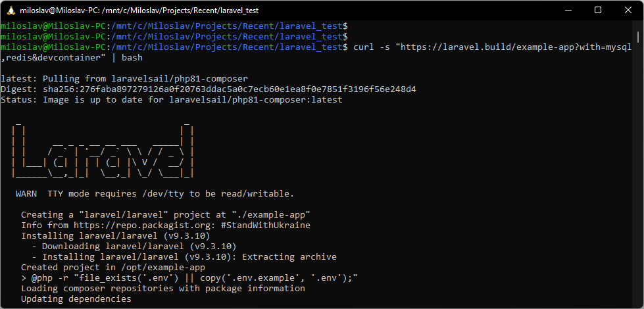Click the '@php -r file_exists' command line
644x309 pixels.
pyautogui.click(x=189, y=278)
